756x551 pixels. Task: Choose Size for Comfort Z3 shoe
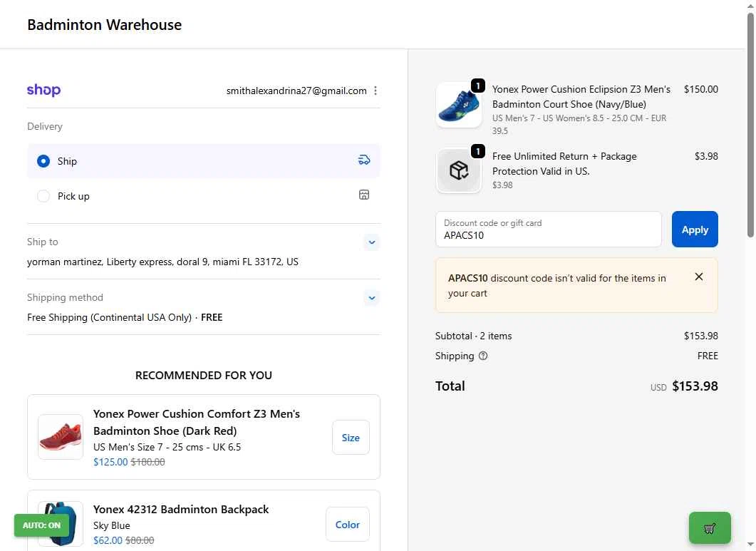[x=351, y=438]
